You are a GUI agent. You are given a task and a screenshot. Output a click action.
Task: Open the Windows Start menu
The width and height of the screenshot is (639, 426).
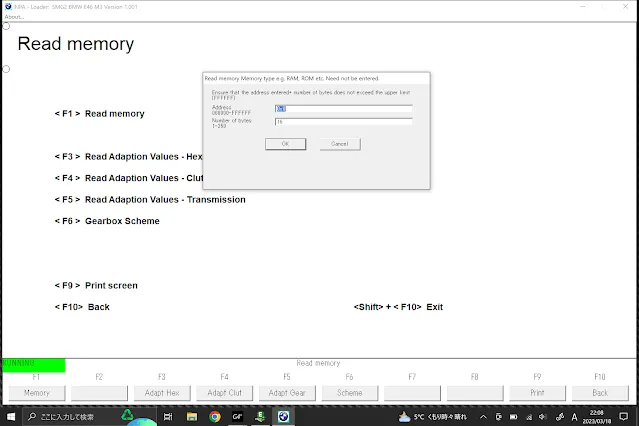tap(11, 417)
